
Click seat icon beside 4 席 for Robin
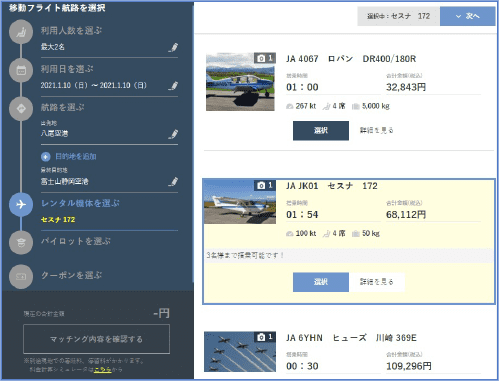(326, 106)
